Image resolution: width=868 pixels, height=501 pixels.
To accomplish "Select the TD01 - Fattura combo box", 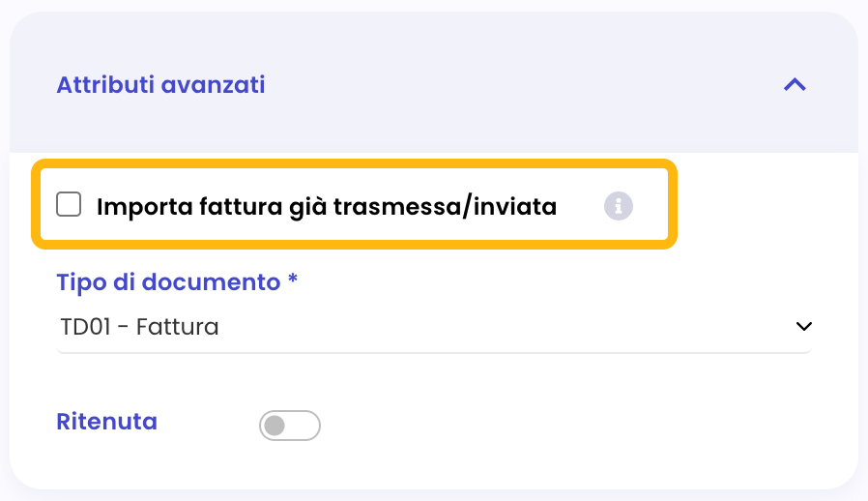I will [434, 327].
